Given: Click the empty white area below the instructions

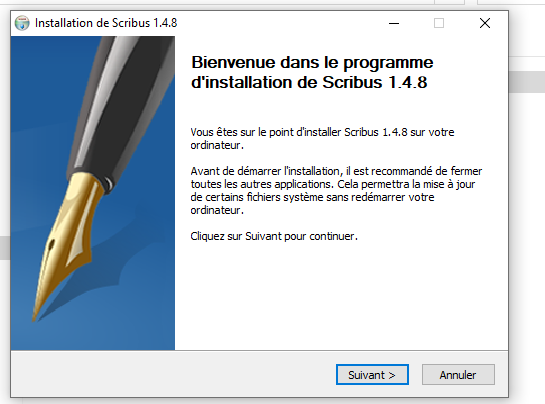Looking at the screenshot, I should 341,296.
